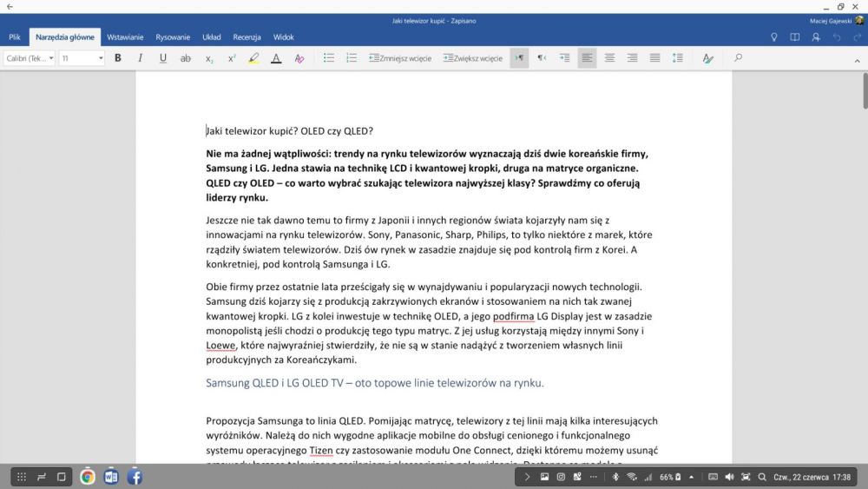Align text to the right
868x489 pixels.
632,57
